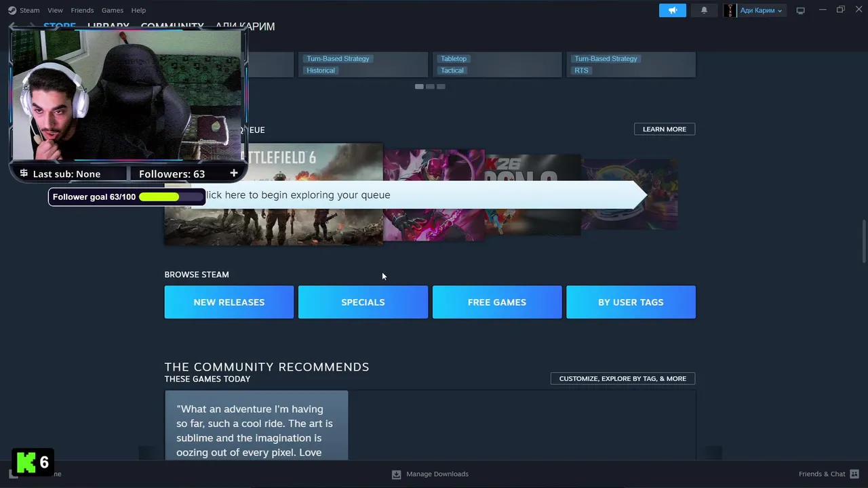Viewport: 868px width, 488px height.
Task: Open the АДИ КАРИМ profile tab
Action: coord(245,26)
